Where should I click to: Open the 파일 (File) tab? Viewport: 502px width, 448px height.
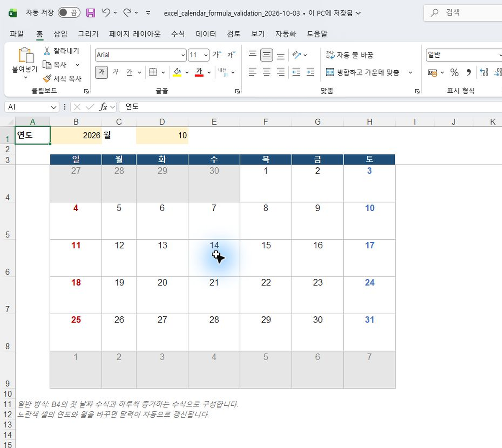pos(17,34)
